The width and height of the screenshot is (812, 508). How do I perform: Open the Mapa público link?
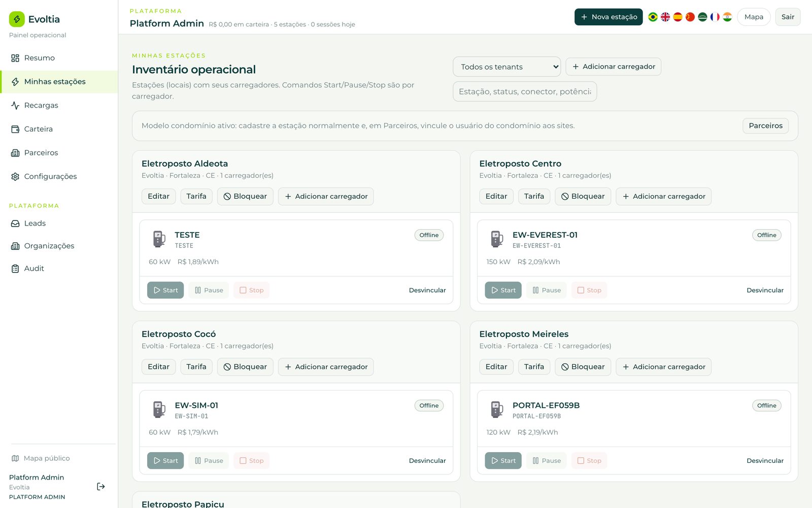(41, 458)
